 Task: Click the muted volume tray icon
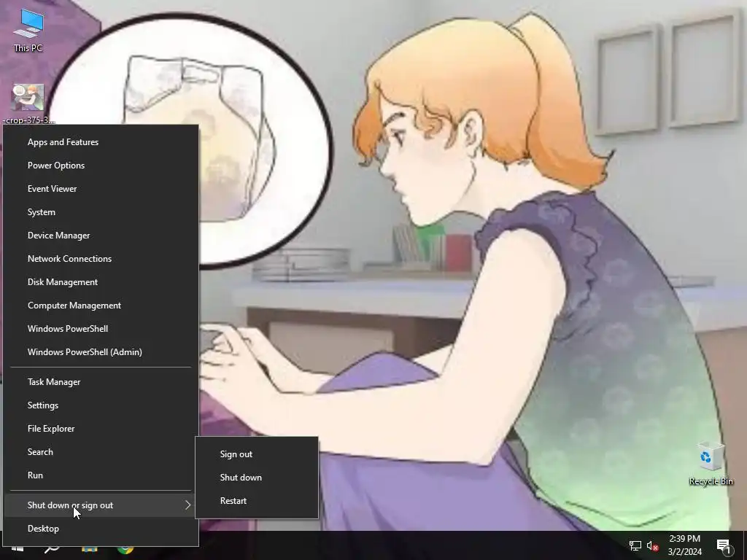(652, 545)
